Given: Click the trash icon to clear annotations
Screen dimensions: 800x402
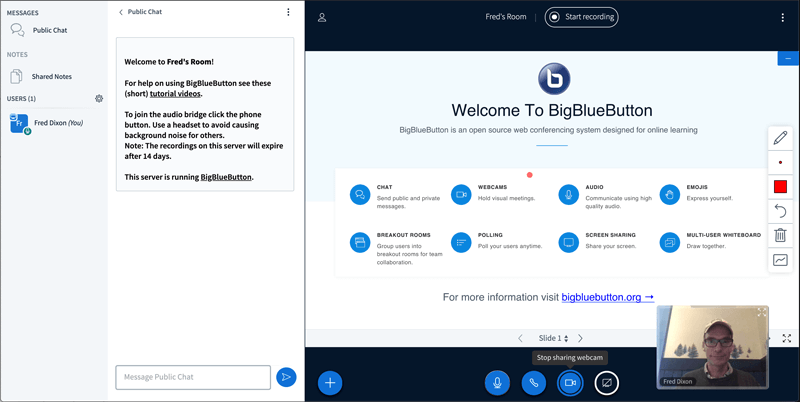Looking at the screenshot, I should point(780,236).
